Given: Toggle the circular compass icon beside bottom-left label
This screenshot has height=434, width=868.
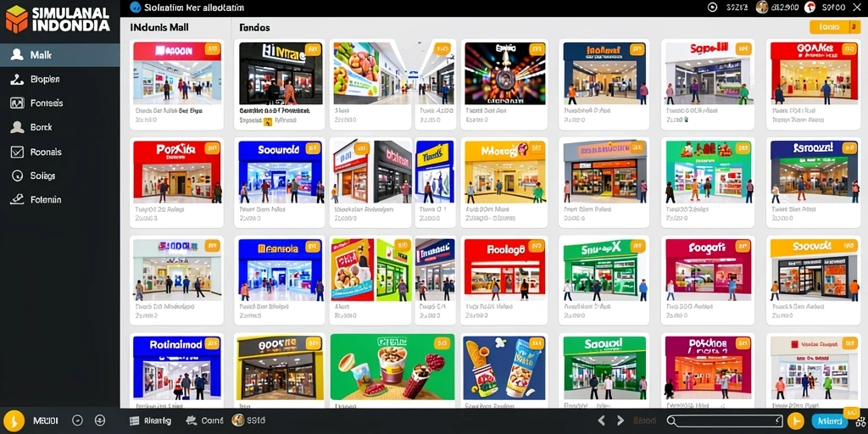Looking at the screenshot, I should [x=77, y=420].
